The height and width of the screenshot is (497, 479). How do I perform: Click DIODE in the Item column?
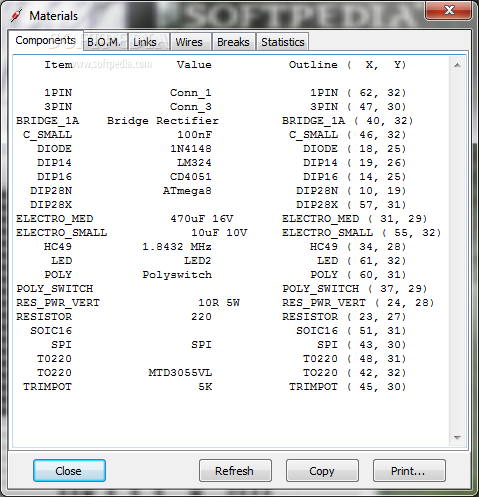click(54, 149)
